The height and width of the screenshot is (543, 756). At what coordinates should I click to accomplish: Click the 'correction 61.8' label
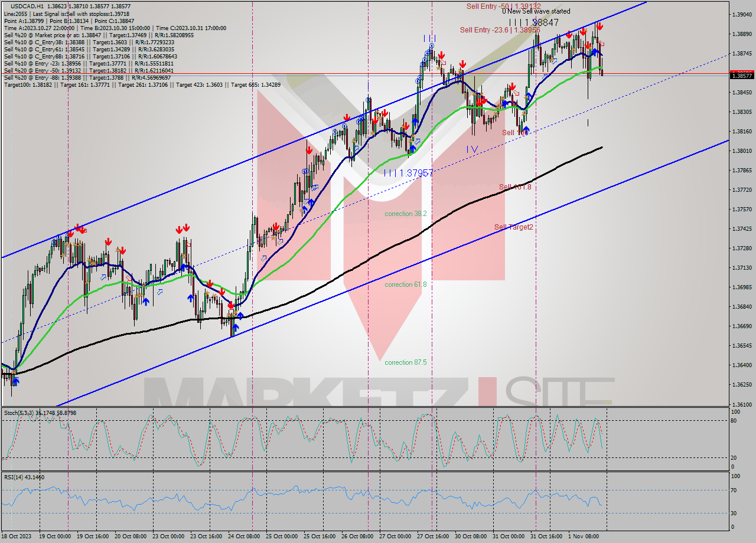click(405, 284)
